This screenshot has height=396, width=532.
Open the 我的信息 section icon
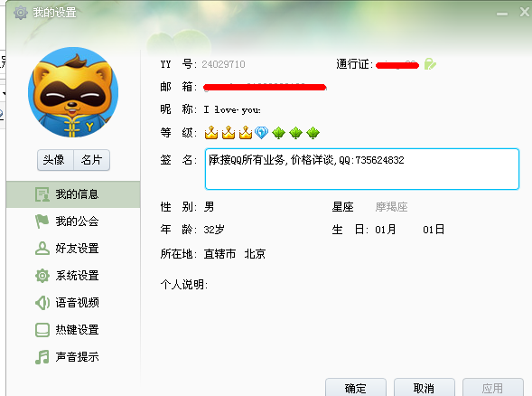[42, 194]
